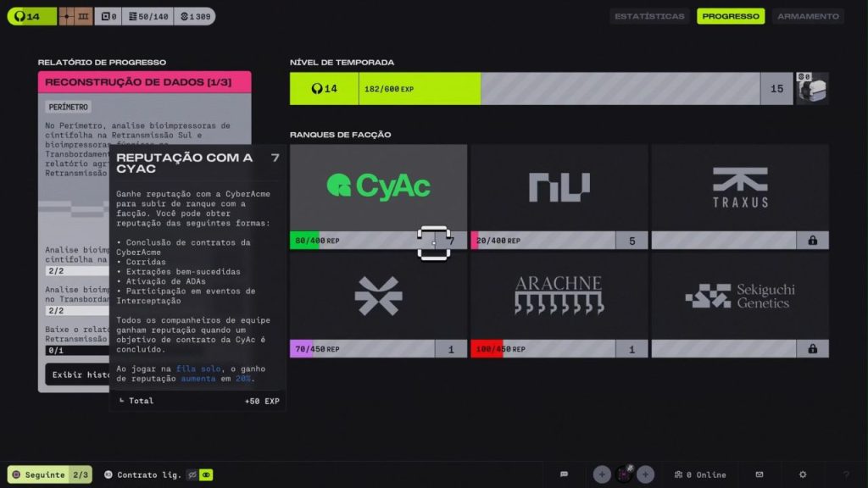Open settings gear in bottom bar
This screenshot has width=868, height=488.
click(x=803, y=474)
